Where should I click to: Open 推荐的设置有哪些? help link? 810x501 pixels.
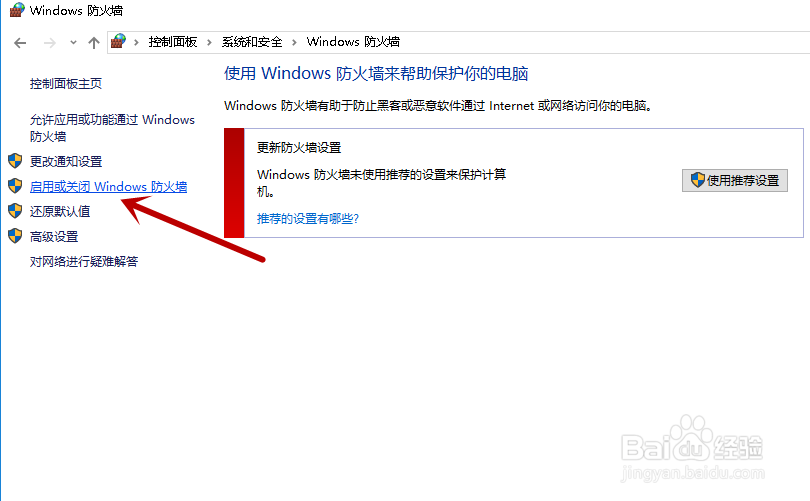pyautogui.click(x=308, y=218)
